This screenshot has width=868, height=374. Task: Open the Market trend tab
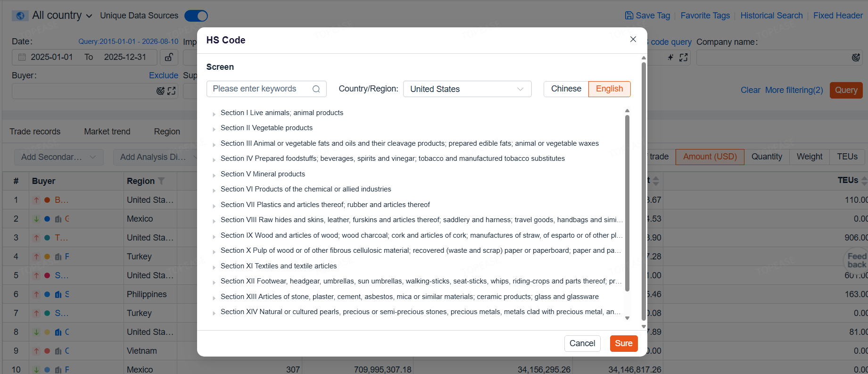click(x=107, y=132)
